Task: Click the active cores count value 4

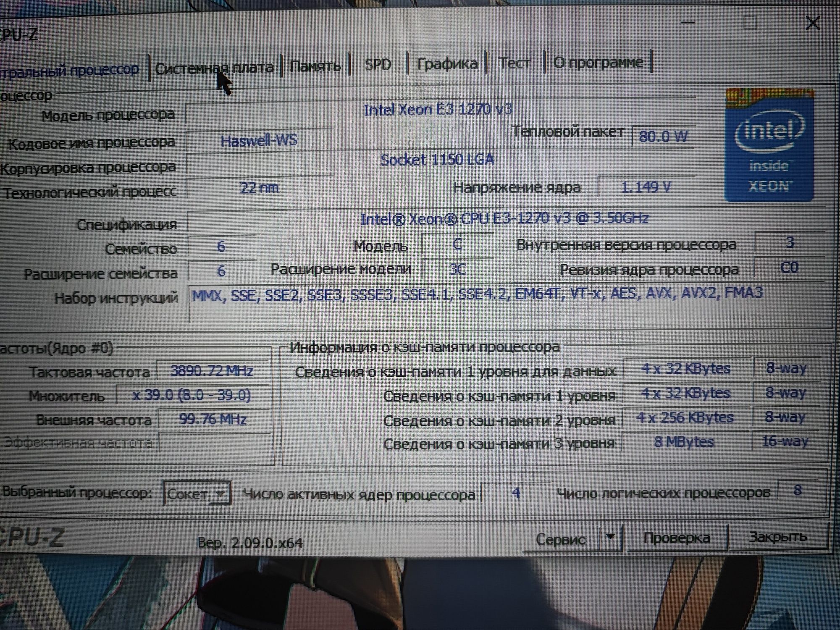Action: pyautogui.click(x=516, y=492)
